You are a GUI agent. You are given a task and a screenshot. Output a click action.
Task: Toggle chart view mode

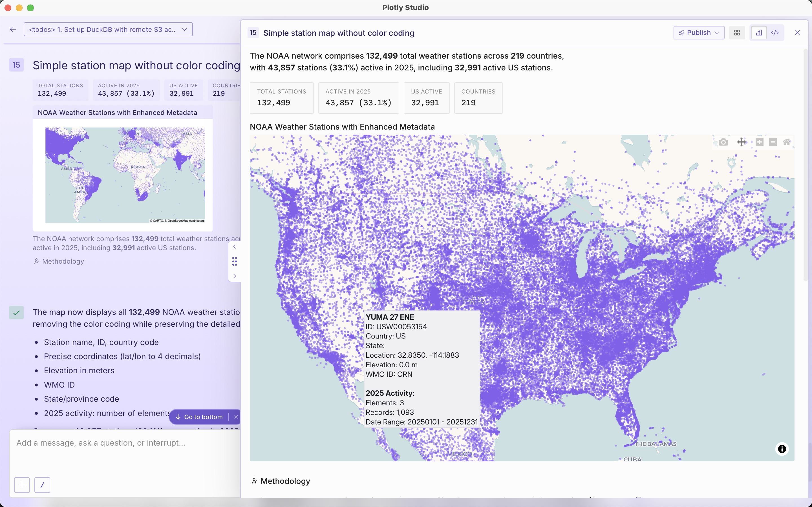(759, 33)
